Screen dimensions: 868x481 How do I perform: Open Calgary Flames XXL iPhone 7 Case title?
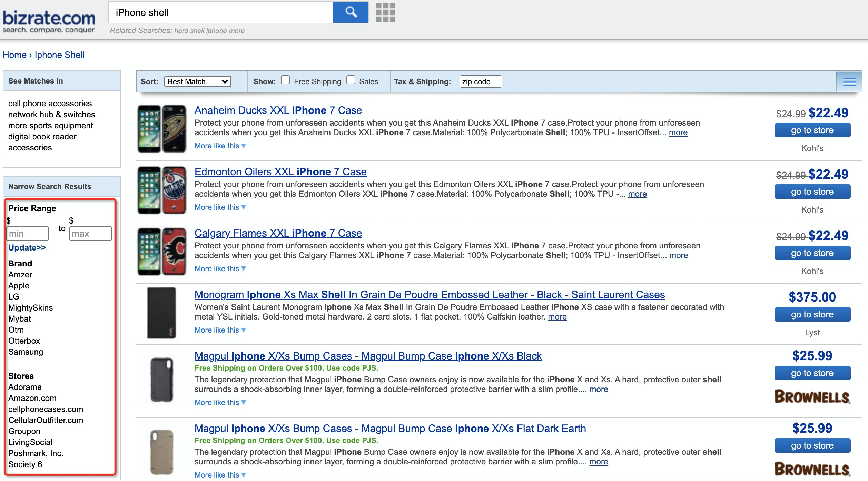278,233
